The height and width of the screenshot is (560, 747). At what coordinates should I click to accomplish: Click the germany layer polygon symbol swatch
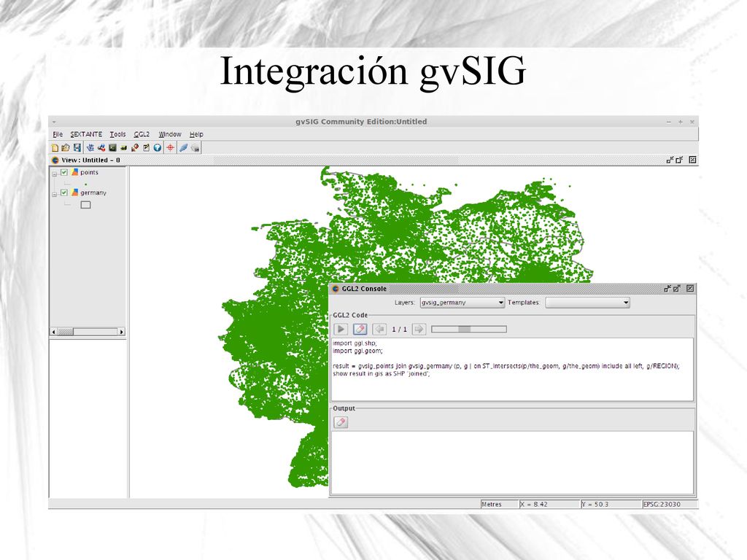click(x=86, y=205)
